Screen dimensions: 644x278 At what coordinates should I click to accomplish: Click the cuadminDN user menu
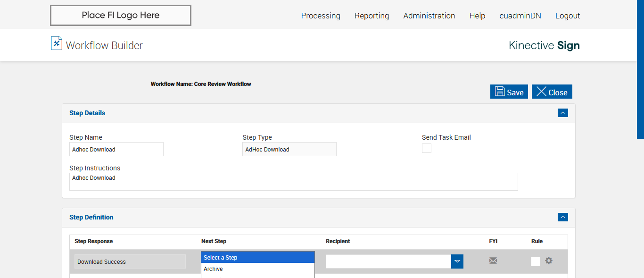click(520, 16)
